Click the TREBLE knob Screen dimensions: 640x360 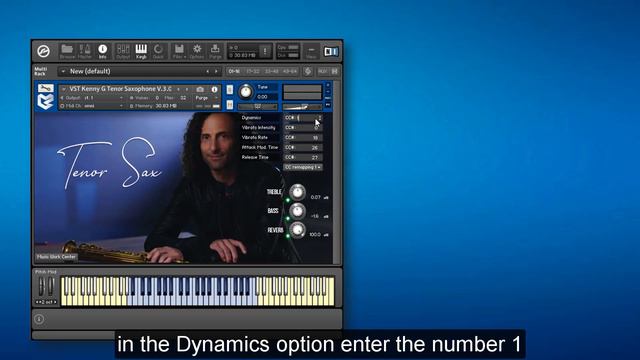click(x=297, y=192)
